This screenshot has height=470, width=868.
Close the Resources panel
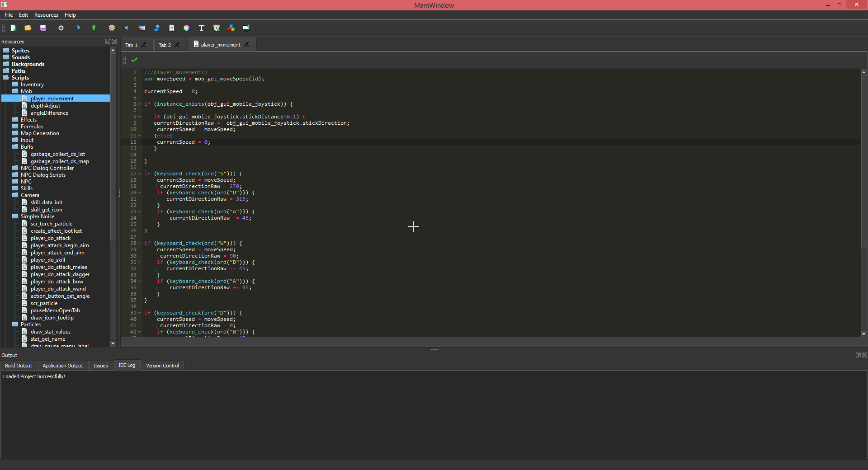pos(114,41)
